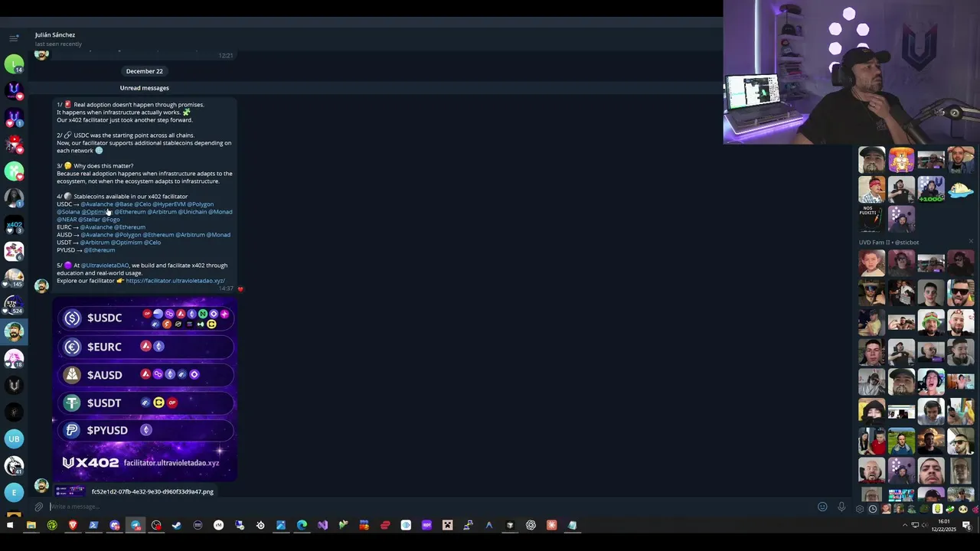This screenshot has height=551, width=980.
Task: Open the fc52e1d2...png file attachment
Action: pyautogui.click(x=135, y=491)
